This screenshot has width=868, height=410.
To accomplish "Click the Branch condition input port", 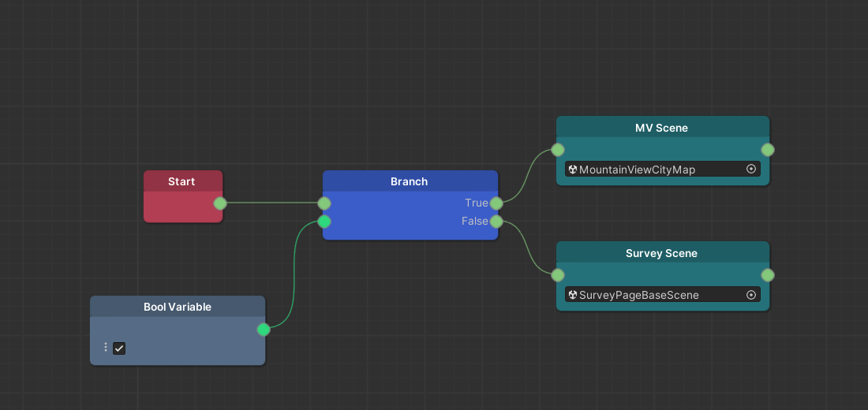I will point(324,222).
